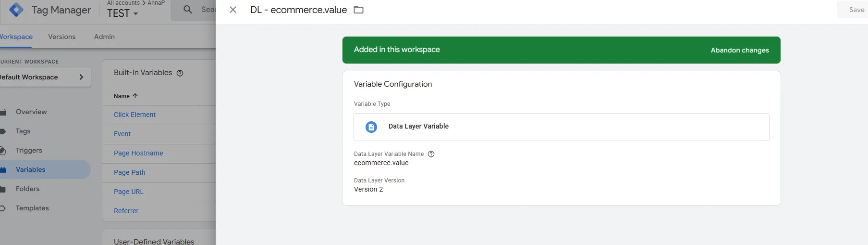
Task: Click the Data Layer Version label
Action: [379, 181]
